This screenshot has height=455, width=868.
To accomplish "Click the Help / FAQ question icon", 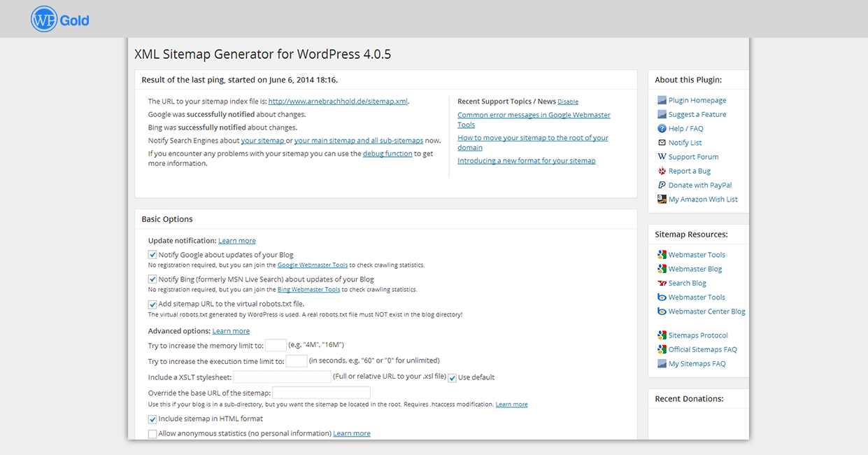I will [x=662, y=129].
